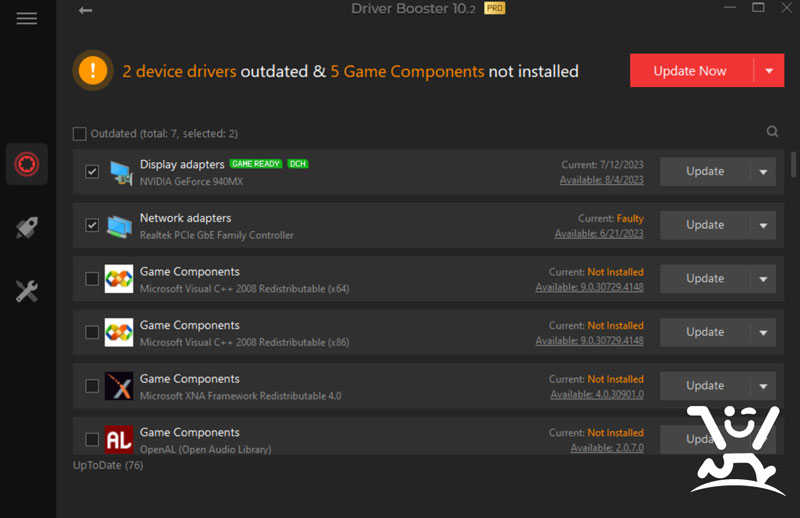Viewport: 800px width, 518px height.
Task: Click the orange warning exclamation icon
Action: click(x=93, y=70)
